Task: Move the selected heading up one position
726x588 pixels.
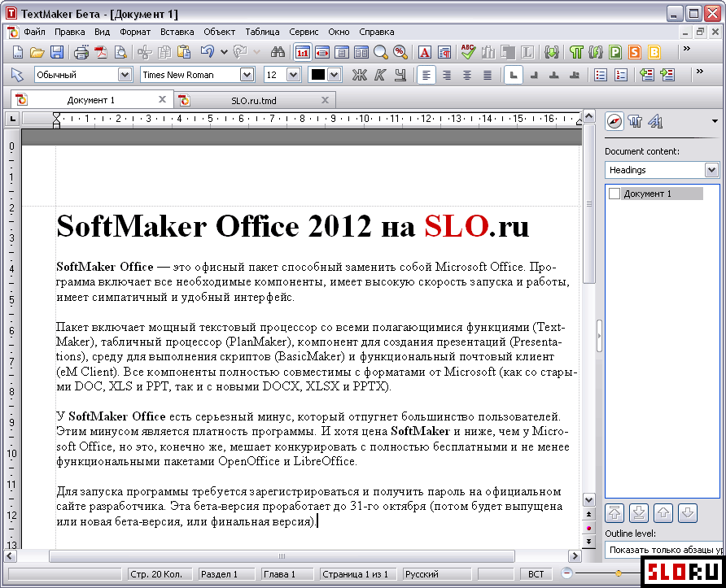Action: click(x=663, y=512)
